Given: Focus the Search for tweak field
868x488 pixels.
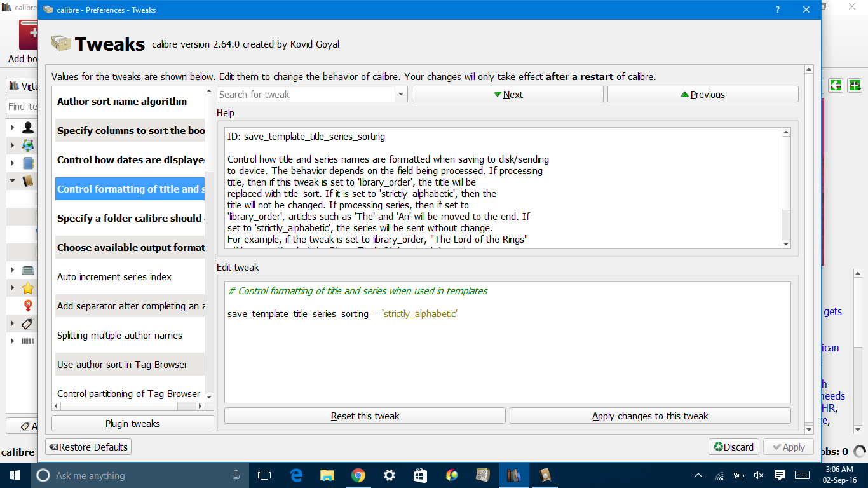Looking at the screenshot, I should tap(306, 95).
